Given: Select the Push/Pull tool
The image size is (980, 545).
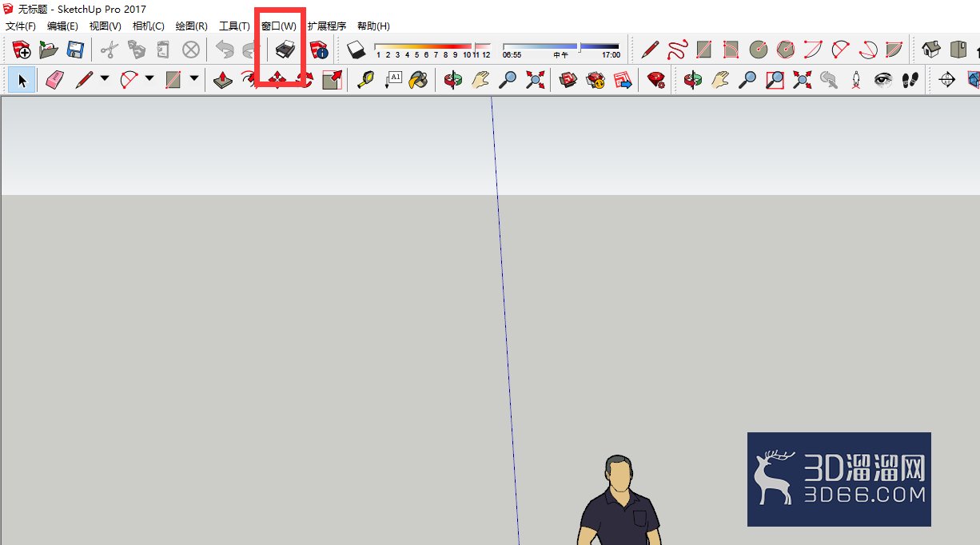Looking at the screenshot, I should [x=223, y=80].
